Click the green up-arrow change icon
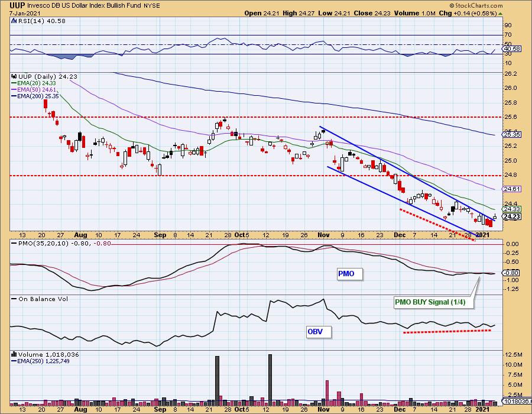This screenshot has width=532, height=414. point(501,14)
